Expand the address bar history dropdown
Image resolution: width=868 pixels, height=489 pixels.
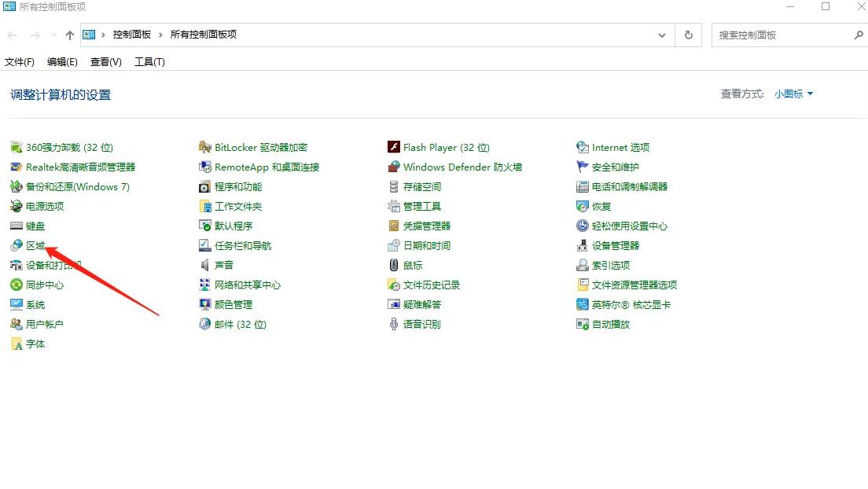661,35
